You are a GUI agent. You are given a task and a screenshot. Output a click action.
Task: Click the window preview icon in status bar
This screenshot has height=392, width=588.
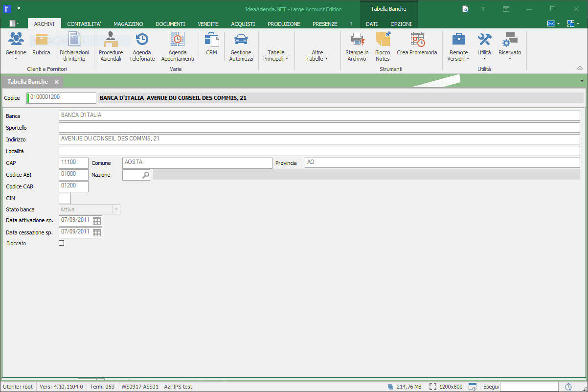click(x=473, y=387)
